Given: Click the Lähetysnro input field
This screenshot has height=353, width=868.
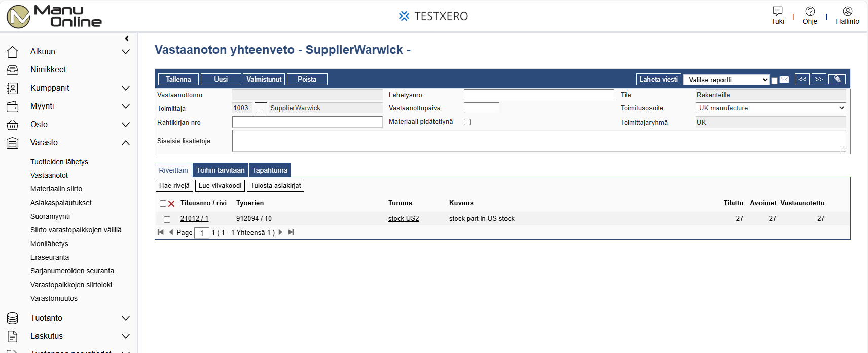Looking at the screenshot, I should [538, 95].
